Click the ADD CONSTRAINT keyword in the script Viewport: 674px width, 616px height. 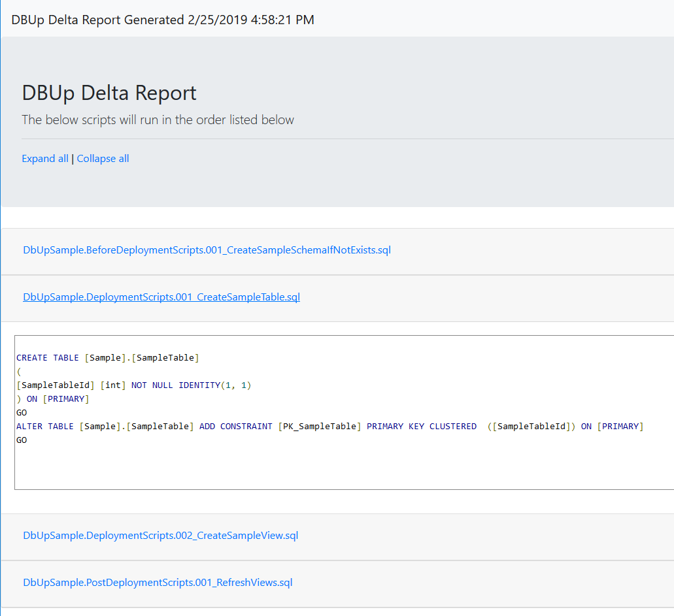pos(235,427)
